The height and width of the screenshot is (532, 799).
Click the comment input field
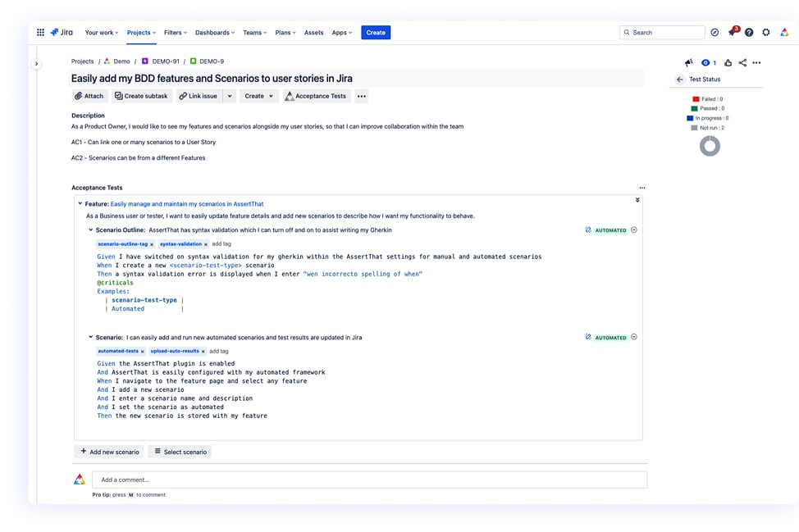(x=369, y=479)
